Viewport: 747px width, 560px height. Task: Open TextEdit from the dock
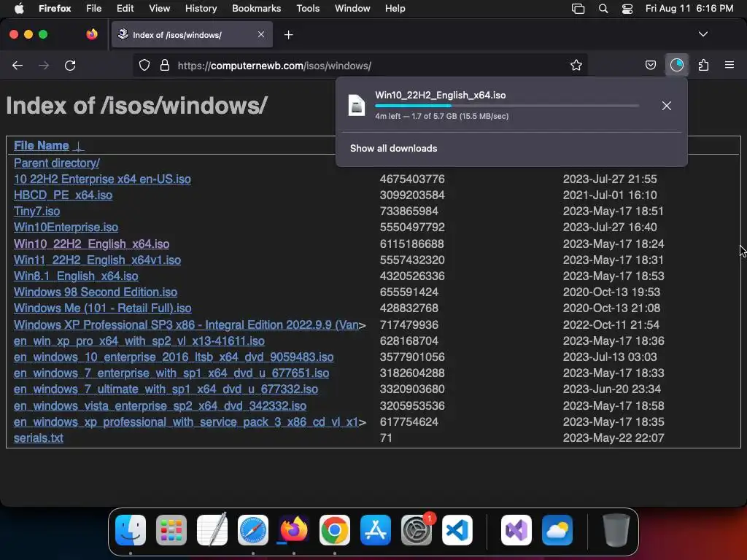pos(212,530)
